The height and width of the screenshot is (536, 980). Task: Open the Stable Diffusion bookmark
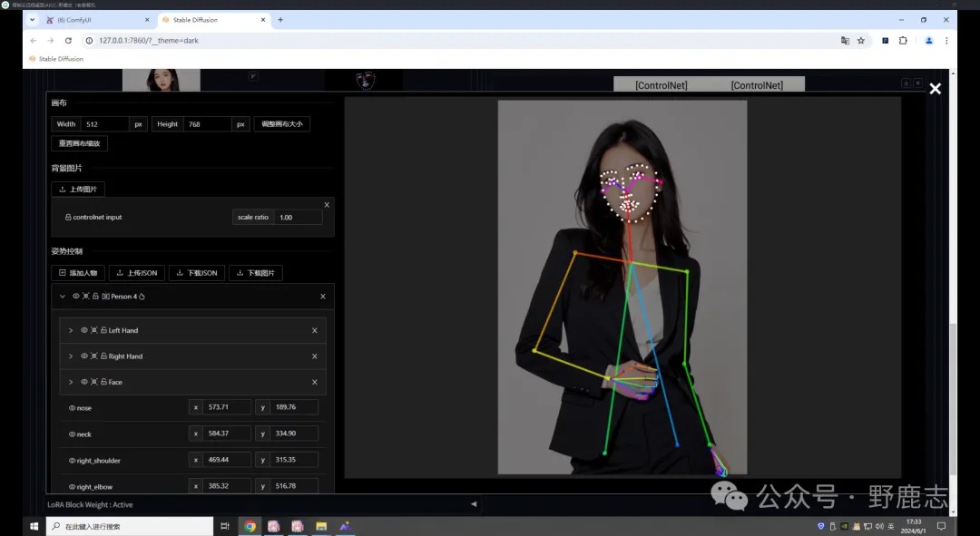point(56,59)
